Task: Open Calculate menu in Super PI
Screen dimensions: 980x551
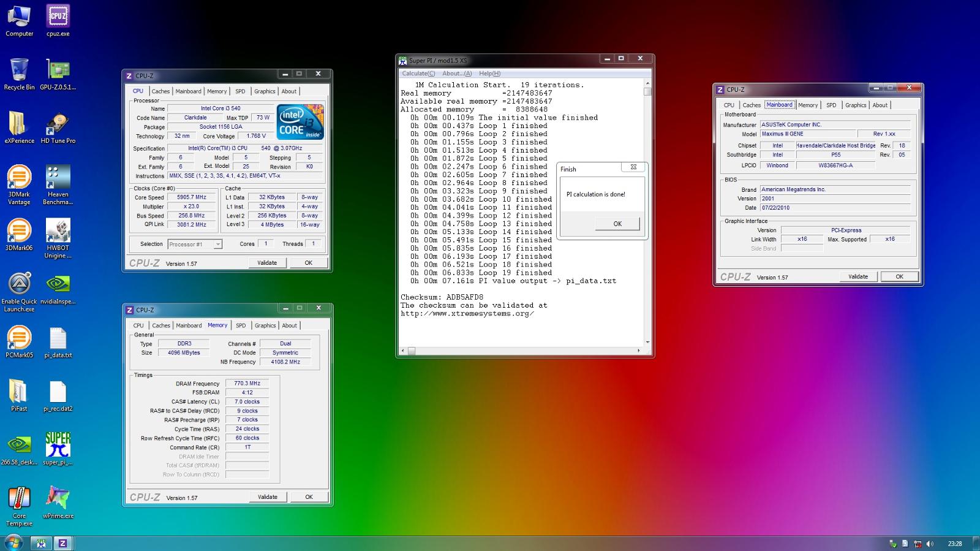Action: click(x=418, y=74)
